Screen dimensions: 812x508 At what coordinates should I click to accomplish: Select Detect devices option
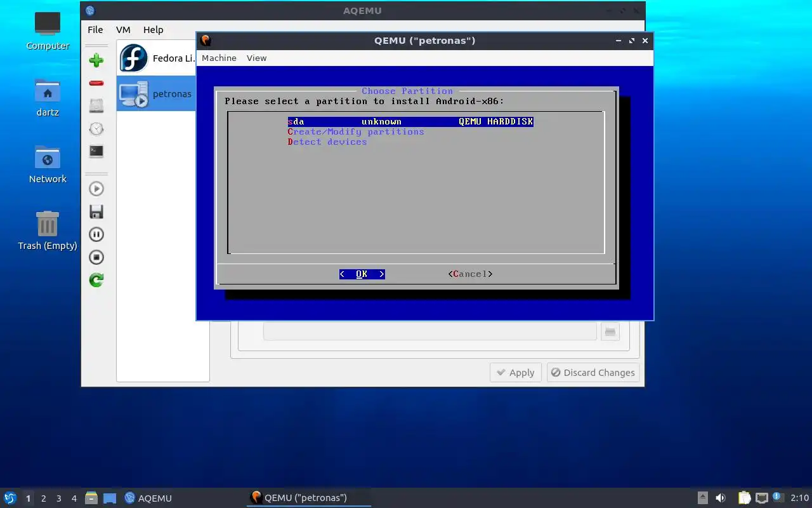click(x=327, y=142)
